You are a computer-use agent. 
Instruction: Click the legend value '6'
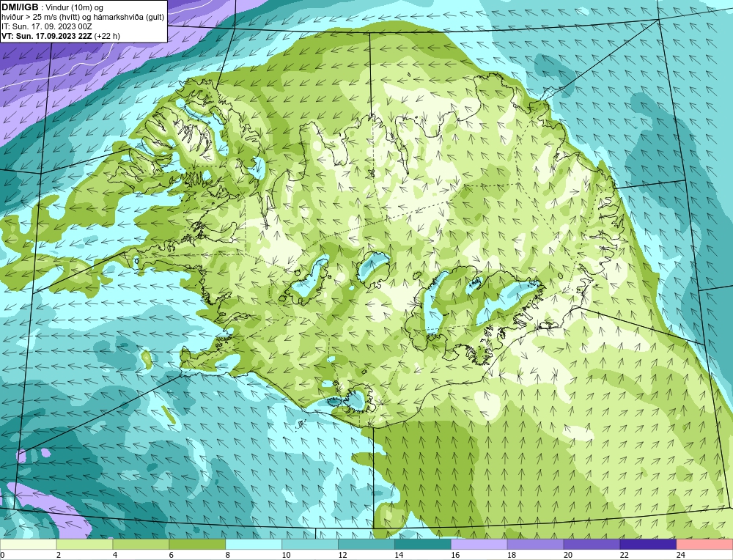click(171, 555)
